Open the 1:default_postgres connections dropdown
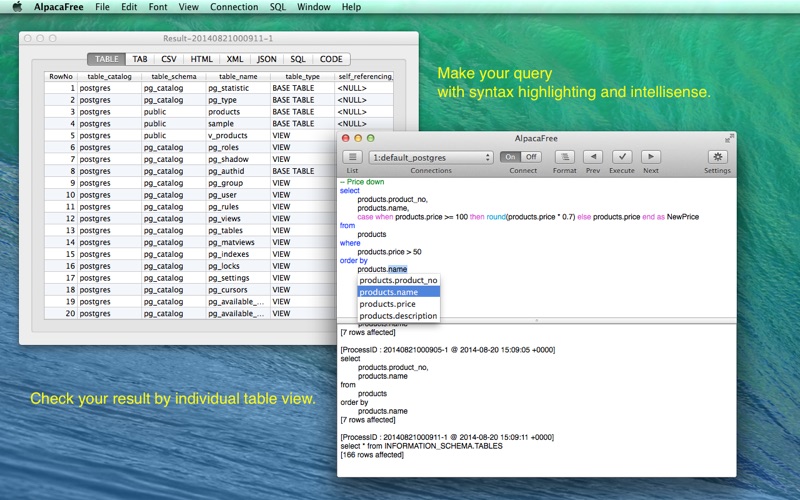 (431, 158)
